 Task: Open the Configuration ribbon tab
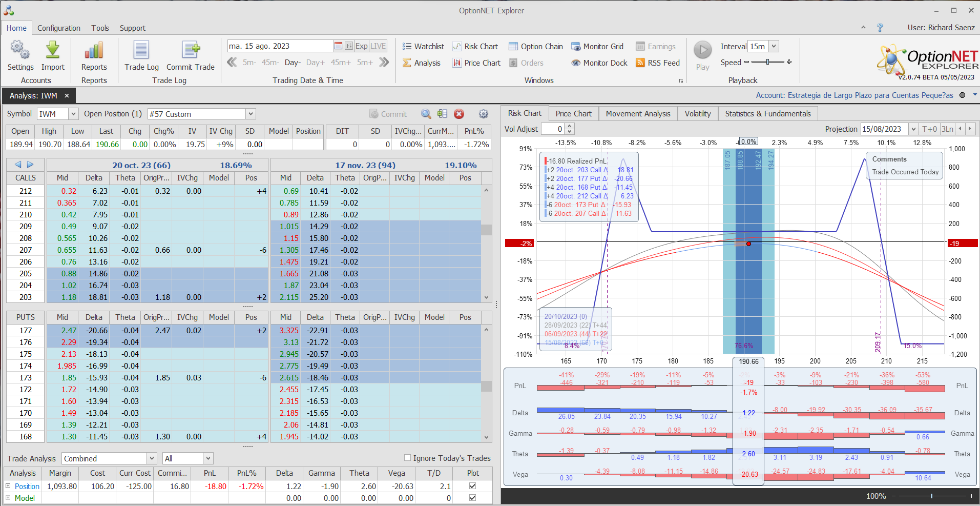pos(58,28)
